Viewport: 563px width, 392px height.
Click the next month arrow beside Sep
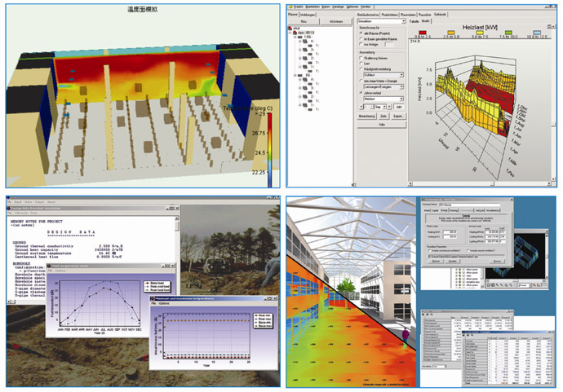[389, 107]
